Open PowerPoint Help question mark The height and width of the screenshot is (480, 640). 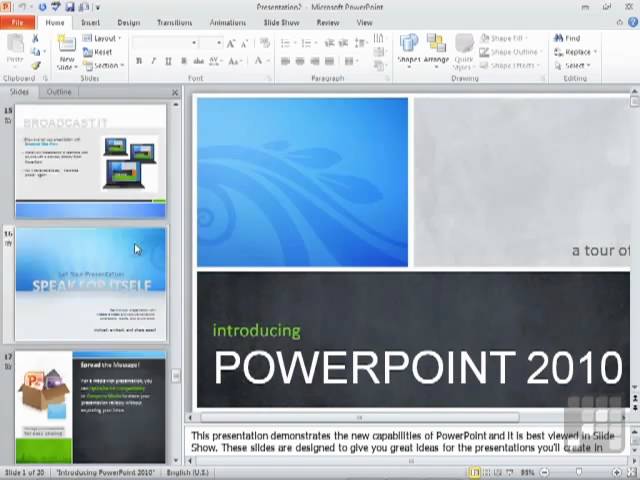[x=633, y=22]
